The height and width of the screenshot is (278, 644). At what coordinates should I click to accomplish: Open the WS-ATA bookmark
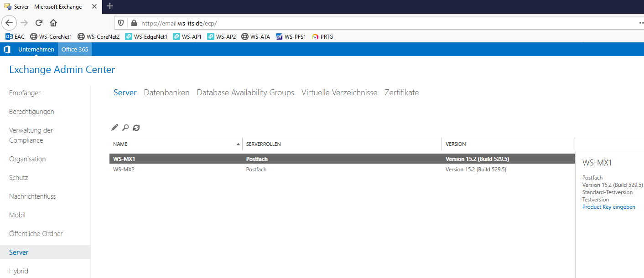click(x=255, y=36)
